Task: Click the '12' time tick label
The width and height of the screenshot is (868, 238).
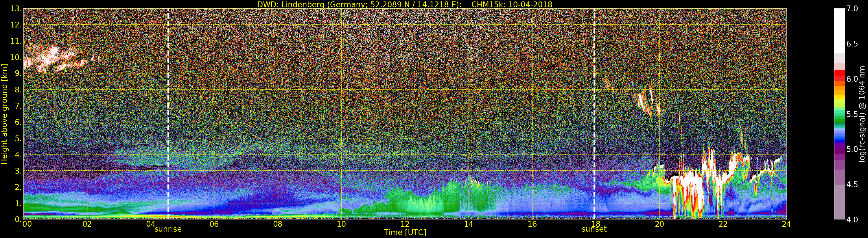Action: pos(405,224)
